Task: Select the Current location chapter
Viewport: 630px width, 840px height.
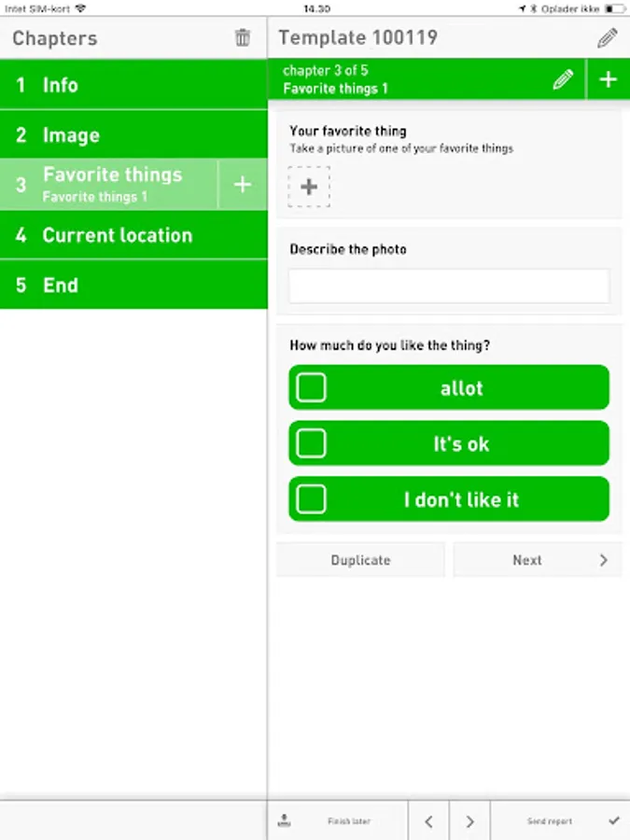Action: pyautogui.click(x=133, y=235)
